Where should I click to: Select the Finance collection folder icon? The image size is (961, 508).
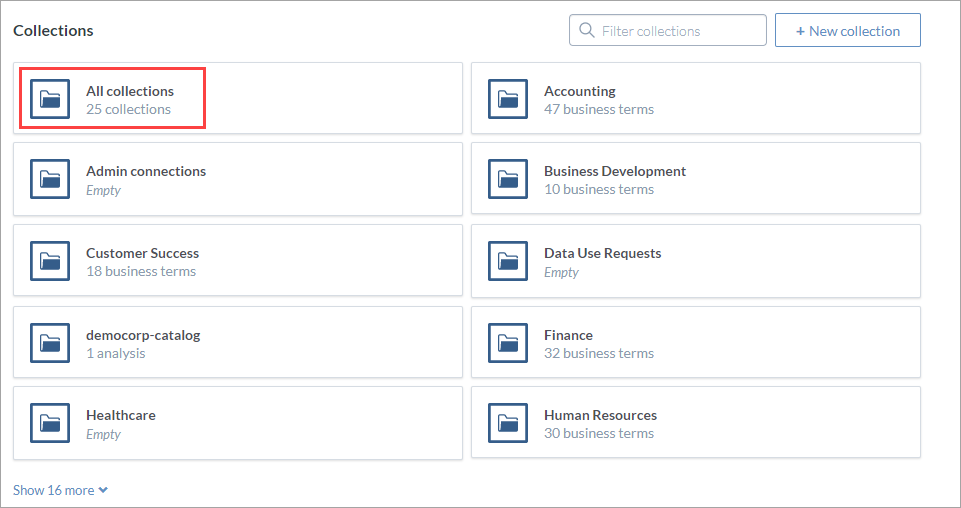click(x=507, y=343)
